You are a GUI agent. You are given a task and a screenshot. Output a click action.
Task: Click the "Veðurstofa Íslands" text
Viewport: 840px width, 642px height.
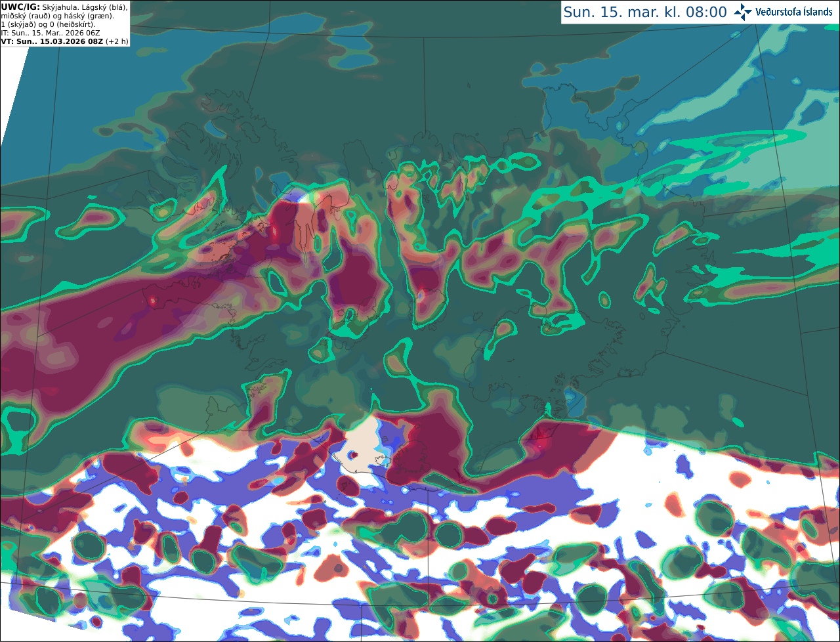point(794,12)
